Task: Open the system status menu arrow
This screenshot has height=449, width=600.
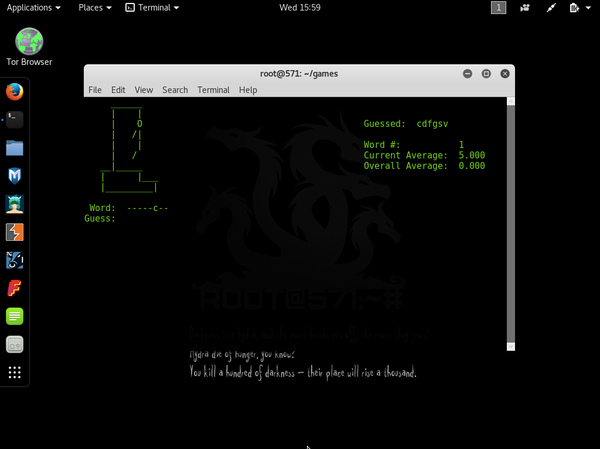Action: tap(589, 7)
